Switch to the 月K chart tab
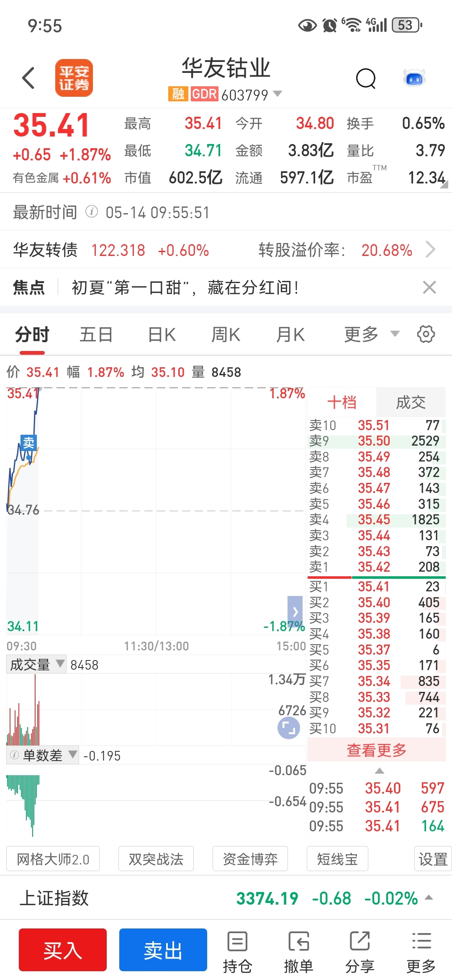Image resolution: width=452 pixels, height=980 pixels. tap(290, 335)
